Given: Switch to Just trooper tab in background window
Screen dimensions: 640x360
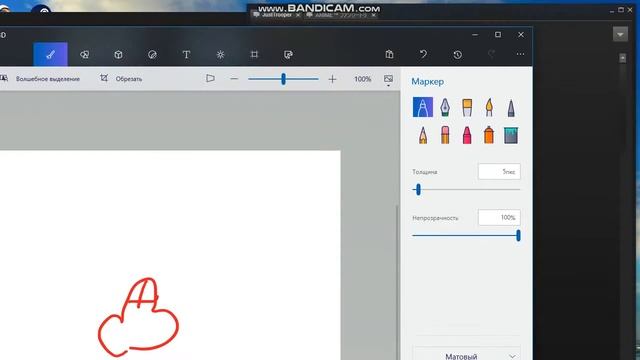Looking at the screenshot, I should point(277,15).
